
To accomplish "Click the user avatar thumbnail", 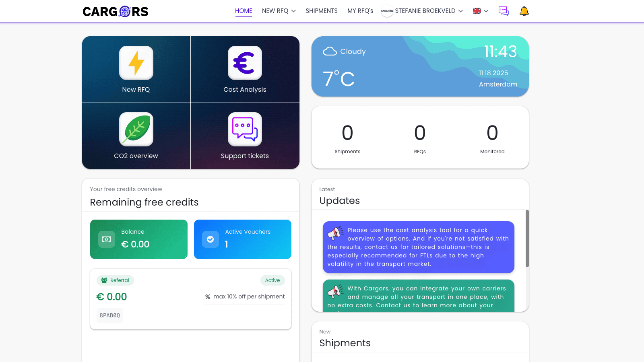I will tap(387, 11).
